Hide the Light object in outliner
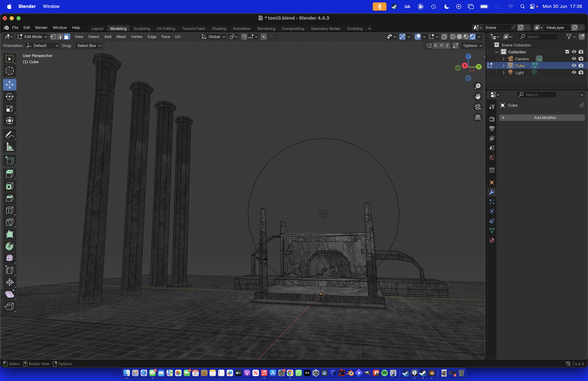Viewport: 588px width, 381px height. point(574,72)
